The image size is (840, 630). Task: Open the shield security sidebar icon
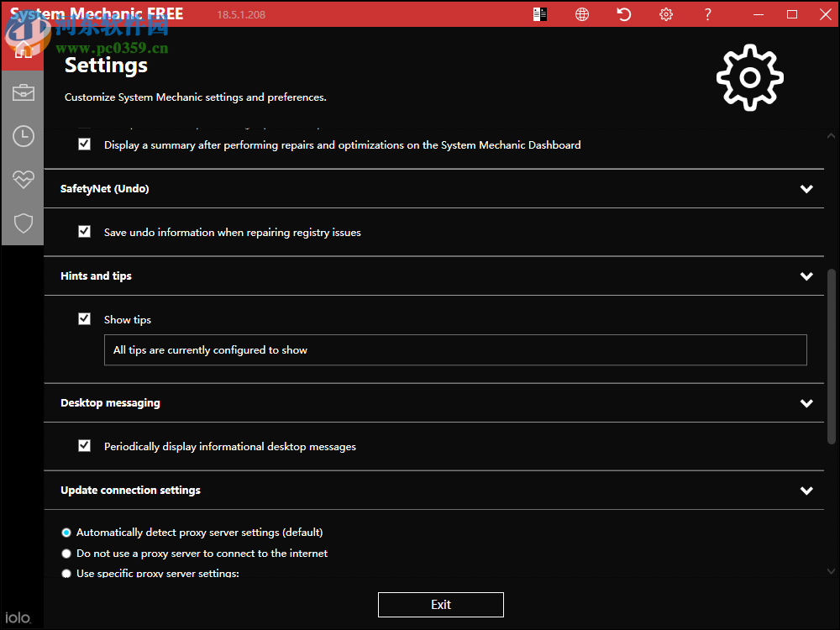click(23, 223)
